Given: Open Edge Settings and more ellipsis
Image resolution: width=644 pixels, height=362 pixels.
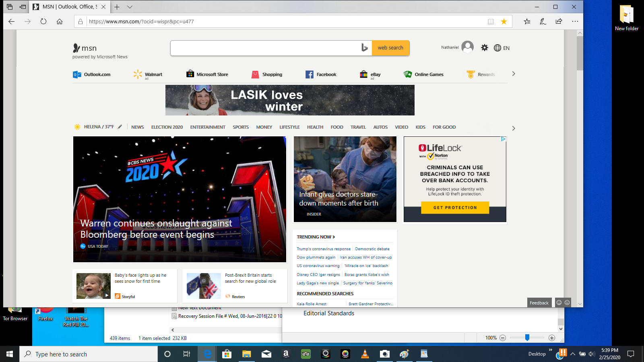Looking at the screenshot, I should [575, 21].
